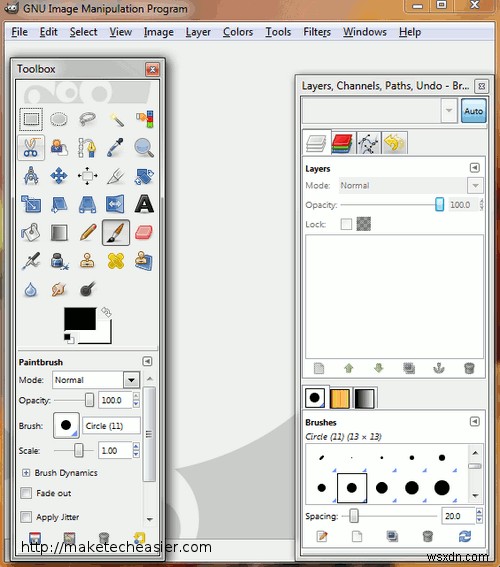Screen dimensions: 500x567
Task: Select the Fuzzy Select magic wand tool
Action: tap(116, 119)
